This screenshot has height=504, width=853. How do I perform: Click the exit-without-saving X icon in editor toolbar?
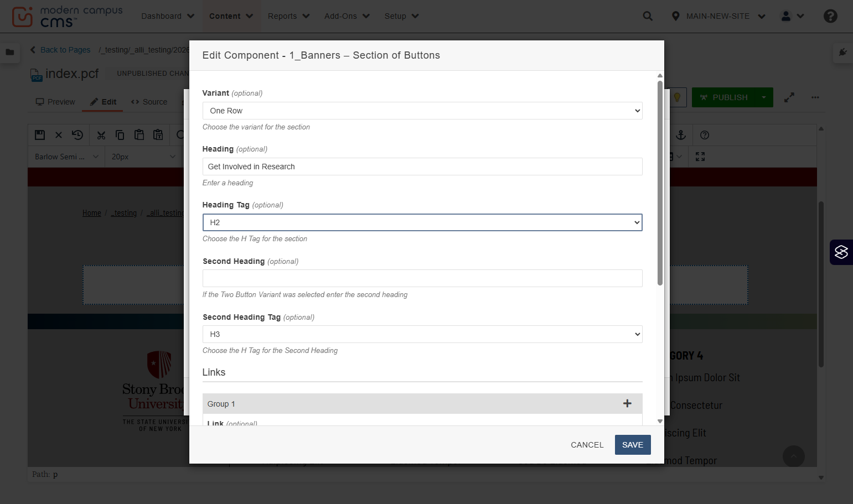pos(59,135)
